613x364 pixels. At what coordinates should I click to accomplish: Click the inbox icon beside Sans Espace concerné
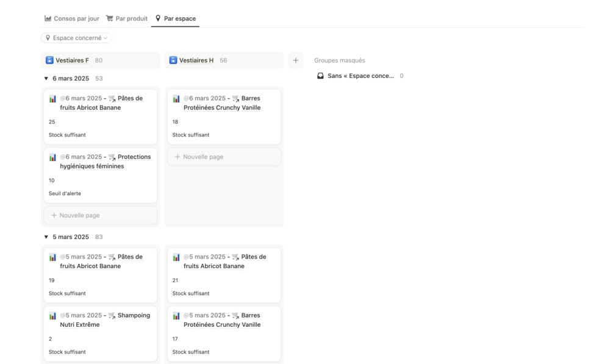[x=320, y=76]
